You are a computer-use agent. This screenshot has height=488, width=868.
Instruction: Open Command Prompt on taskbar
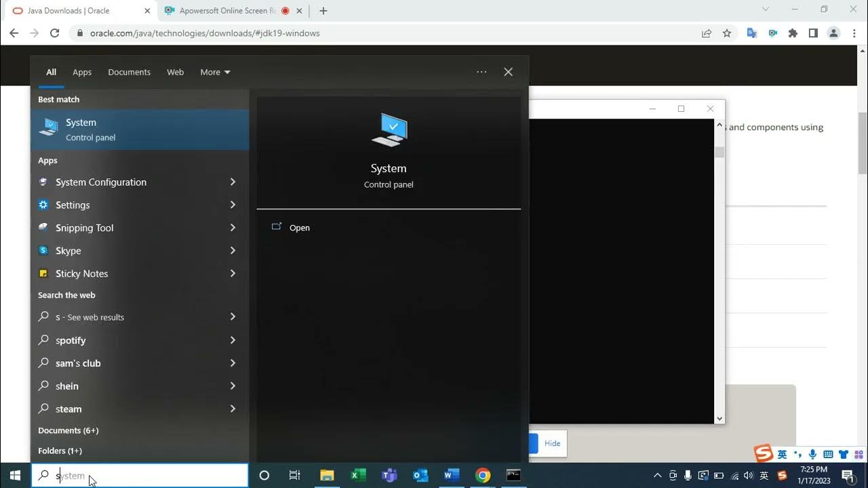tap(514, 475)
